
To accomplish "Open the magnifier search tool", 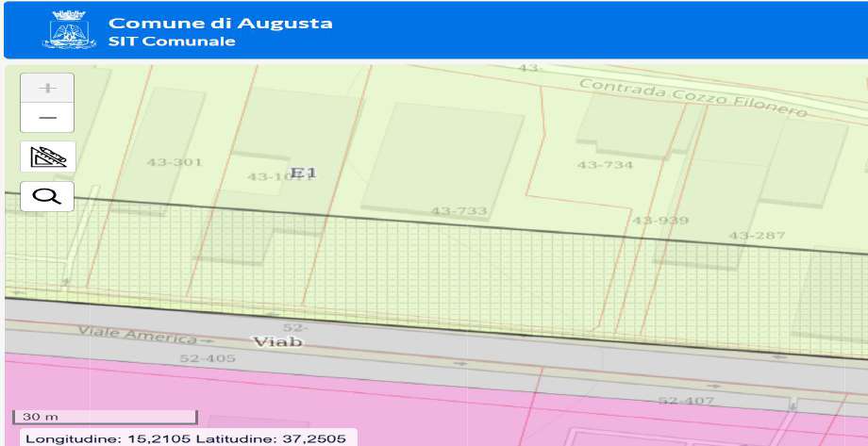I will pyautogui.click(x=47, y=196).
